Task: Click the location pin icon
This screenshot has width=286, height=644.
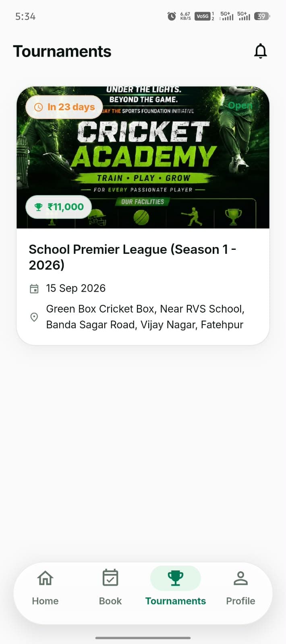Action: (34, 317)
